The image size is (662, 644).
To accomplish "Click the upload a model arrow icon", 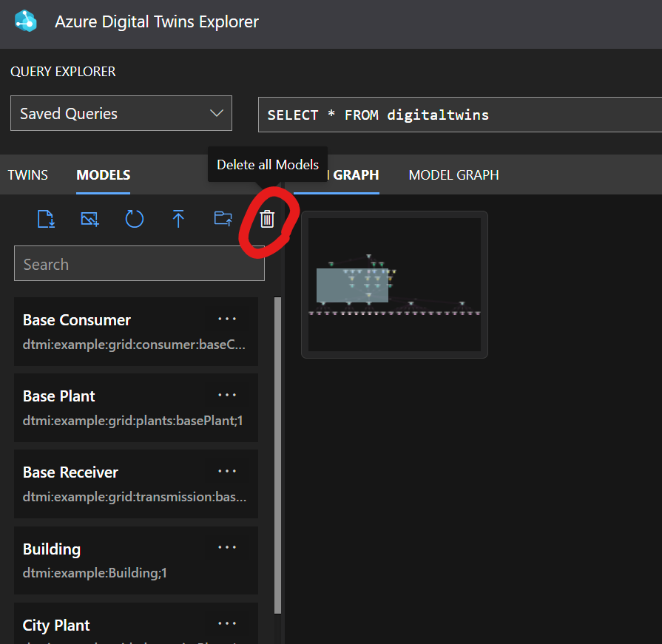I will (178, 219).
